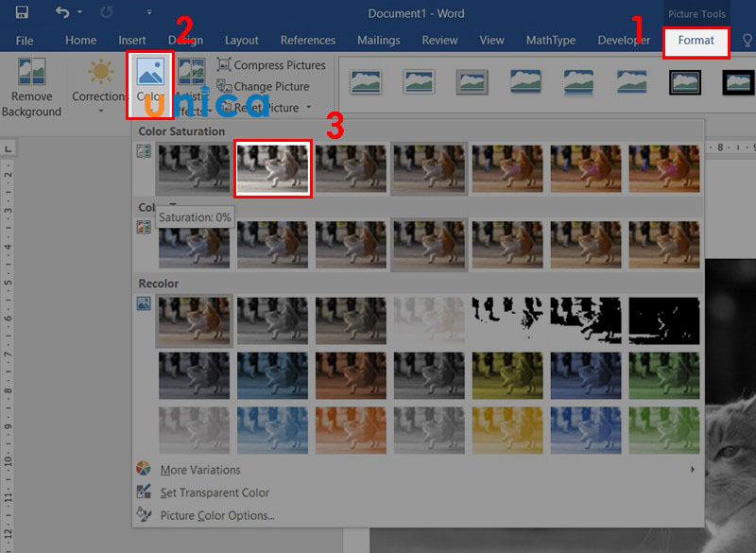Undo the last action

(x=62, y=12)
